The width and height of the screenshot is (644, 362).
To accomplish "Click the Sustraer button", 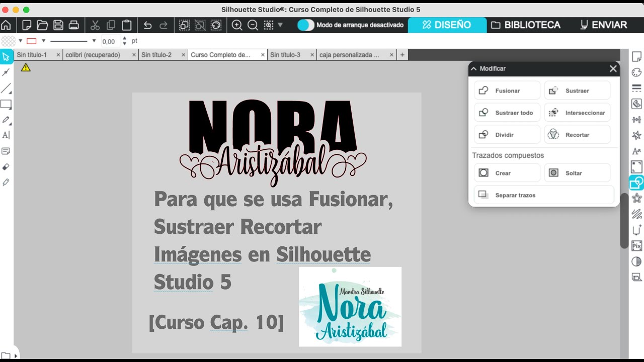I will click(578, 90).
